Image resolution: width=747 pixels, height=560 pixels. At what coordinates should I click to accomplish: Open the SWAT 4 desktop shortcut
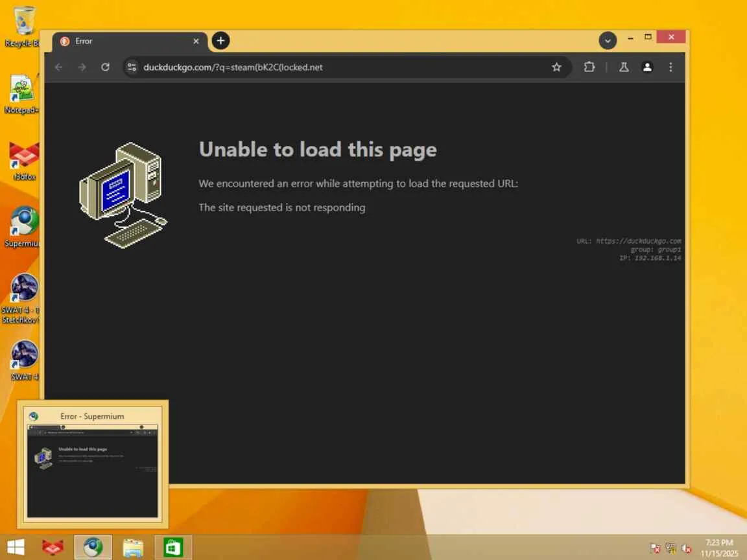click(24, 361)
